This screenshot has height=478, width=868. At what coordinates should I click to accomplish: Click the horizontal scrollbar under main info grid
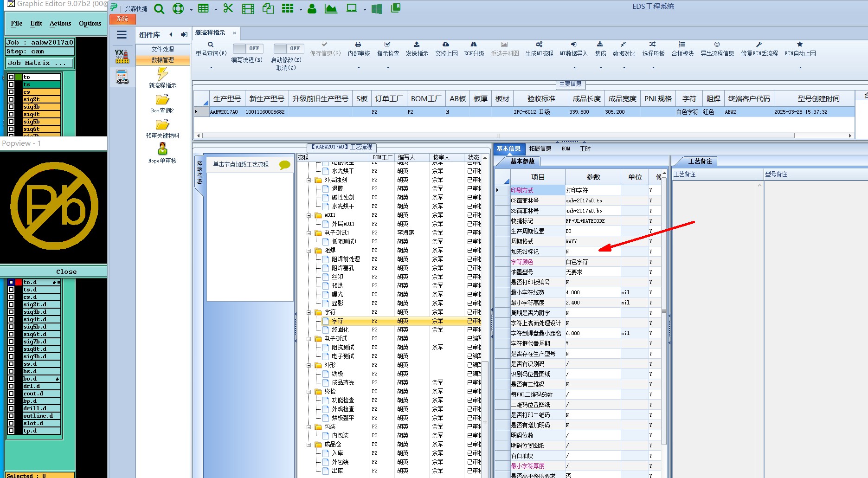point(498,136)
